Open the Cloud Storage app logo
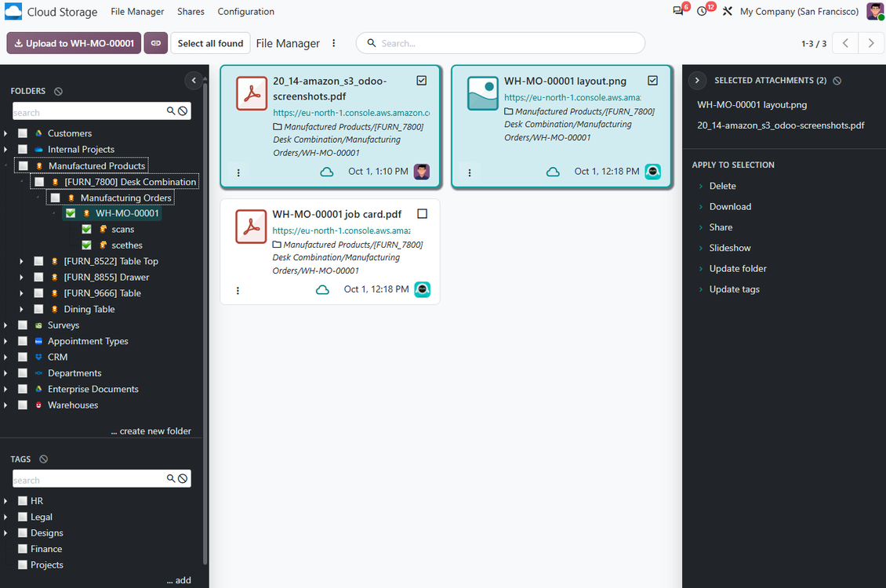 (x=13, y=11)
